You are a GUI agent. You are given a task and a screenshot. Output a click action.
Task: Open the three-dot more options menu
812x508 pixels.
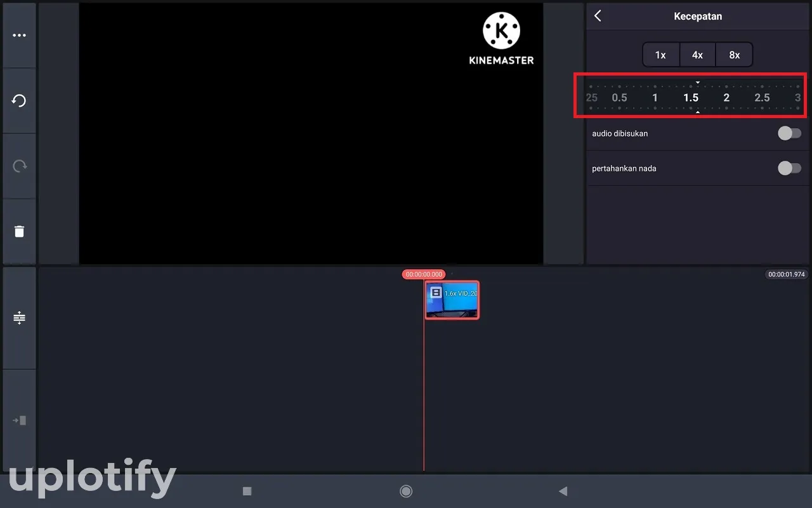tap(19, 36)
